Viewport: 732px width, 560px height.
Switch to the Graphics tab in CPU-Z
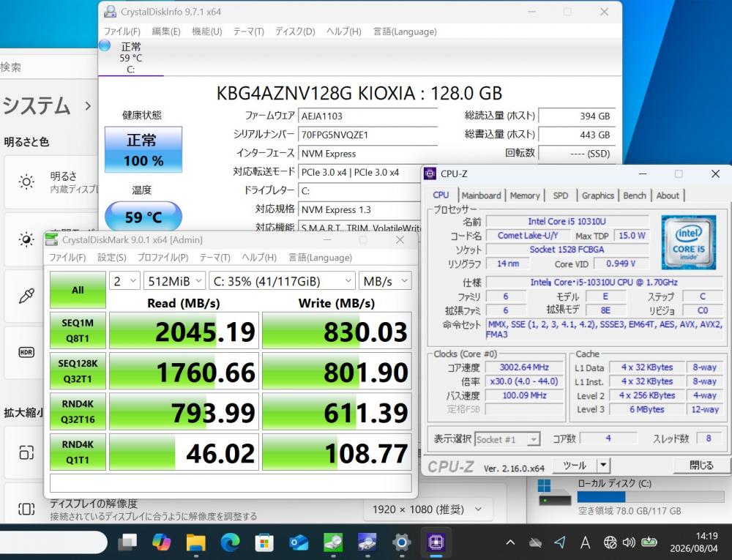tap(597, 195)
